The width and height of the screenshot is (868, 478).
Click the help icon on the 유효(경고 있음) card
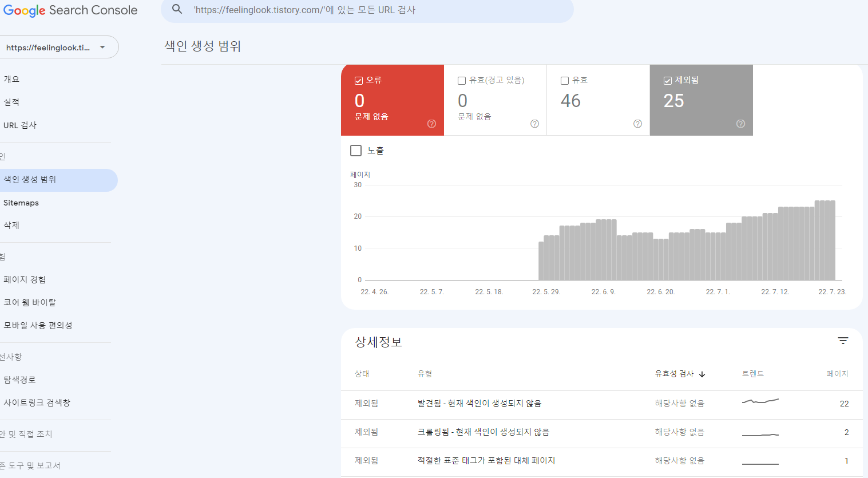pos(534,124)
